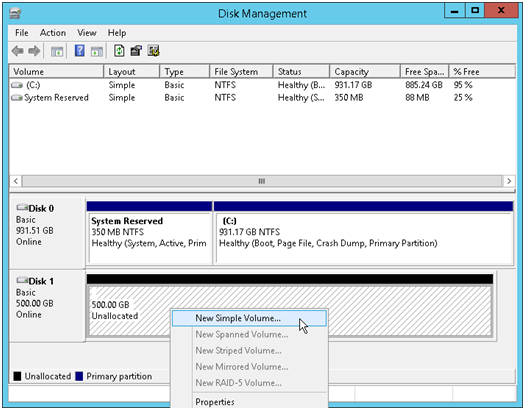The image size is (525, 410).
Task: Click the Back arrow toolbar icon
Action: pos(17,51)
